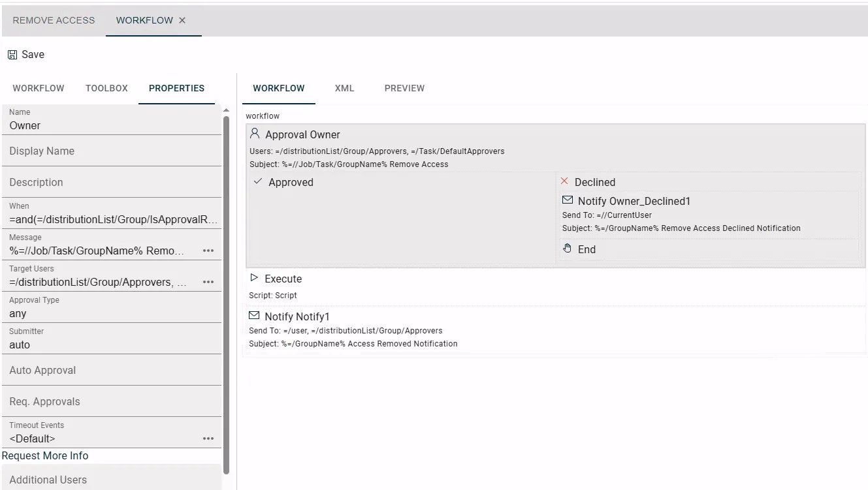Open the Submitter field set to auto
This screenshot has height=490, width=868.
[112, 339]
